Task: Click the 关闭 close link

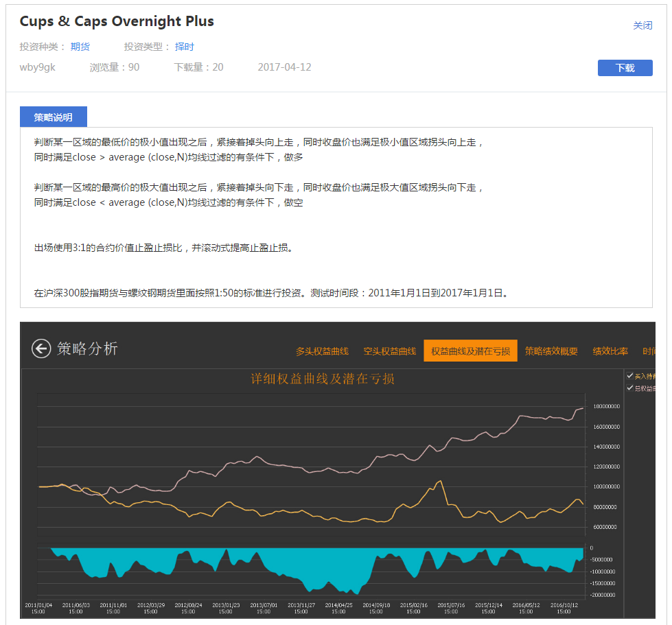Action: click(x=642, y=25)
